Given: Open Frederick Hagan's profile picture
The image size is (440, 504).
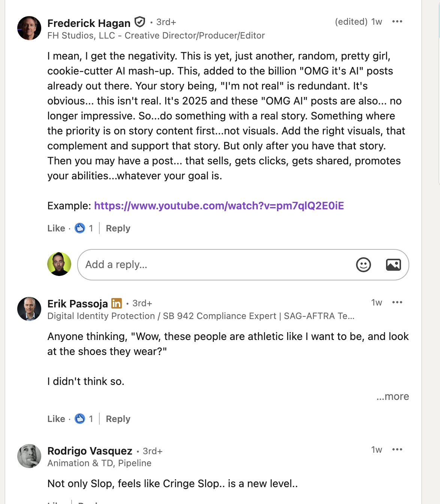Looking at the screenshot, I should [29, 28].
